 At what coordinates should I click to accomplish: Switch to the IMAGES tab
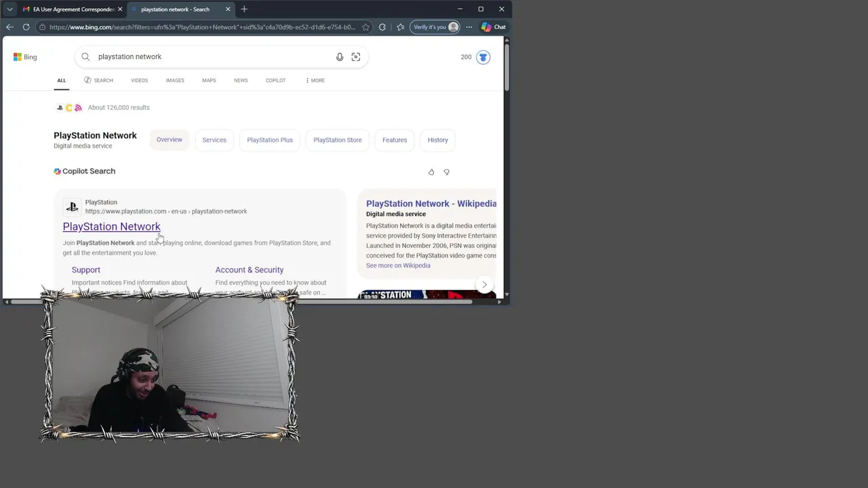click(175, 80)
